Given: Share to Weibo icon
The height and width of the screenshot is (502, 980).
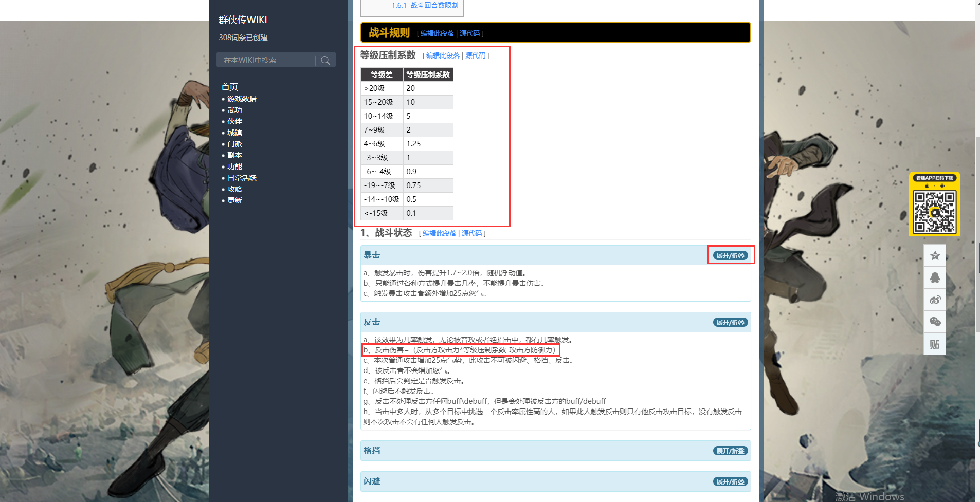Looking at the screenshot, I should point(935,300).
